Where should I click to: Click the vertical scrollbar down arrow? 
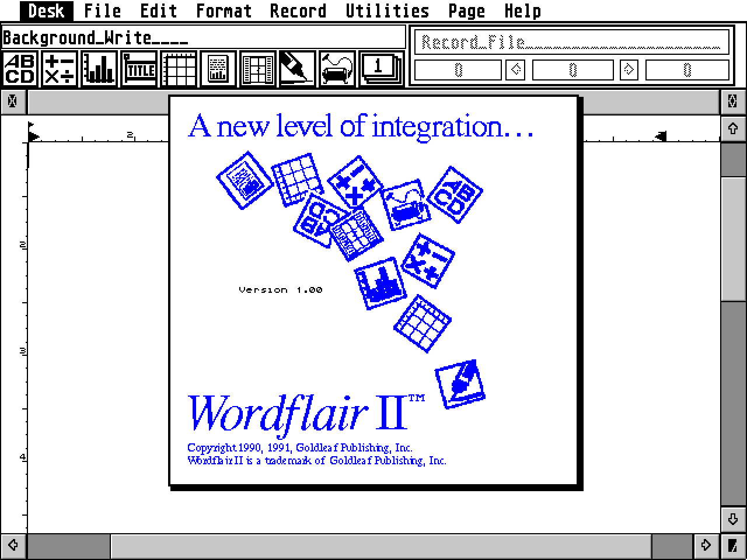(x=733, y=519)
